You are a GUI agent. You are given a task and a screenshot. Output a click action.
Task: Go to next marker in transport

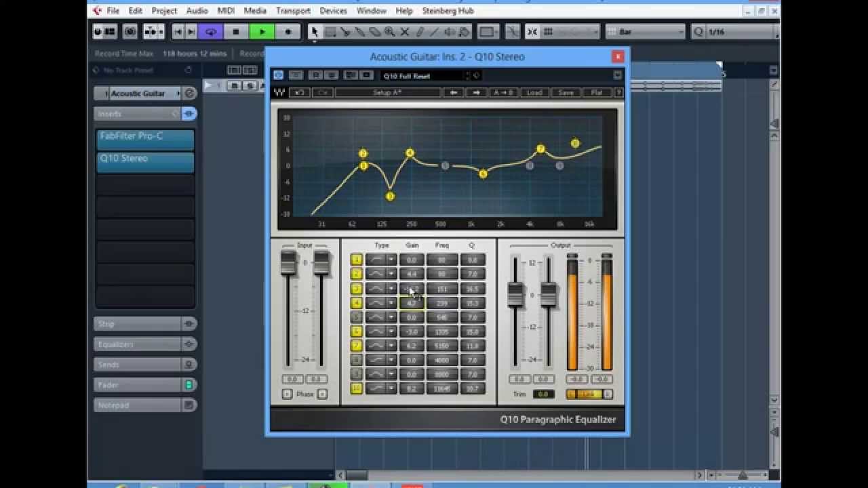click(191, 31)
